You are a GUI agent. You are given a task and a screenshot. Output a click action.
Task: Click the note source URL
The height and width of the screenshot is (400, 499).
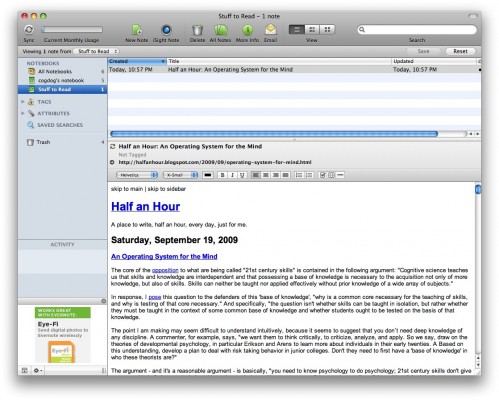[x=215, y=162]
